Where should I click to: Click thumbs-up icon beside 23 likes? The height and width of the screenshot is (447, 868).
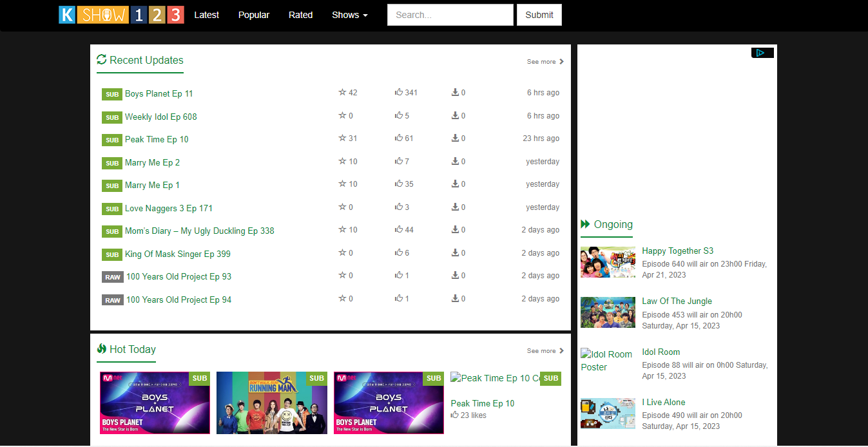[455, 415]
